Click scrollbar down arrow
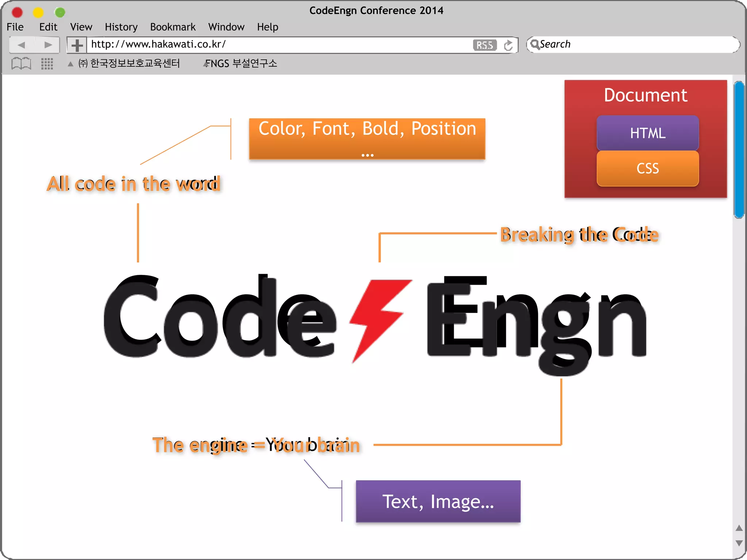The width and height of the screenshot is (747, 560). coord(739,543)
